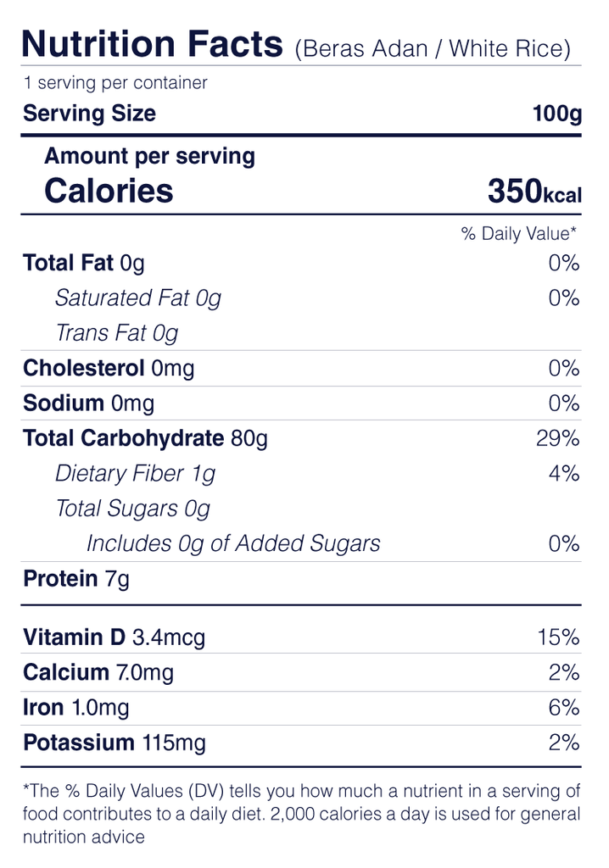Click the 29% carbohydrate daily value
This screenshot has width=609, height=868.
tap(558, 438)
